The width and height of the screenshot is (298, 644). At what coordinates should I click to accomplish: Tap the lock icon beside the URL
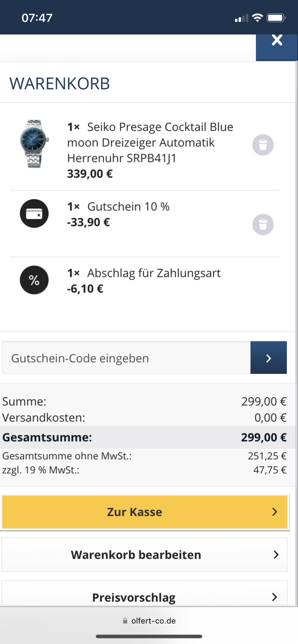coord(125,621)
